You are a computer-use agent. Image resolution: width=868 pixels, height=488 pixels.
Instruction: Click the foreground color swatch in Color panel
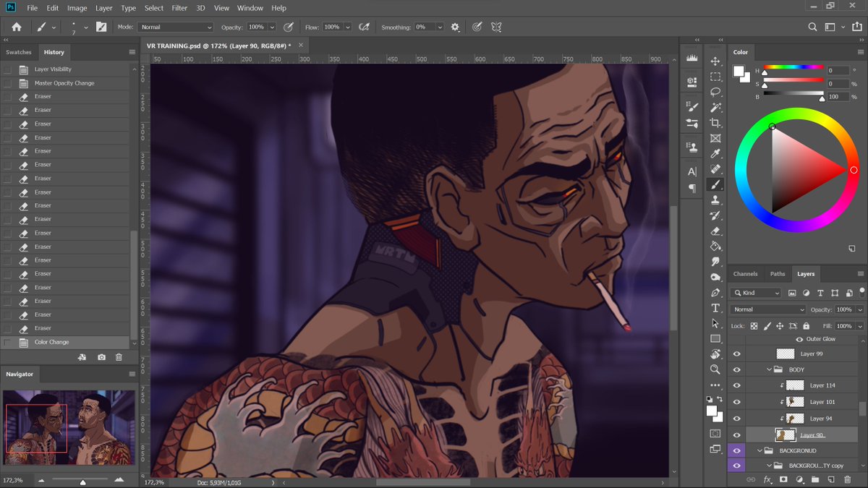(x=739, y=71)
